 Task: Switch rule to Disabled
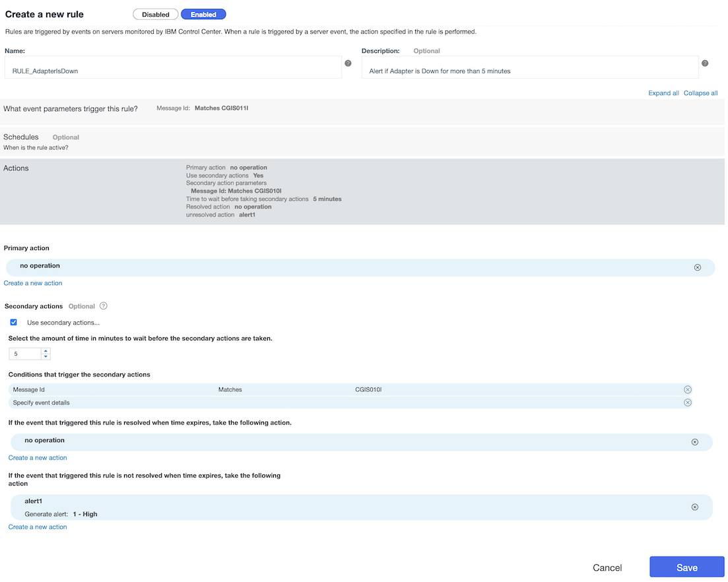click(x=155, y=15)
